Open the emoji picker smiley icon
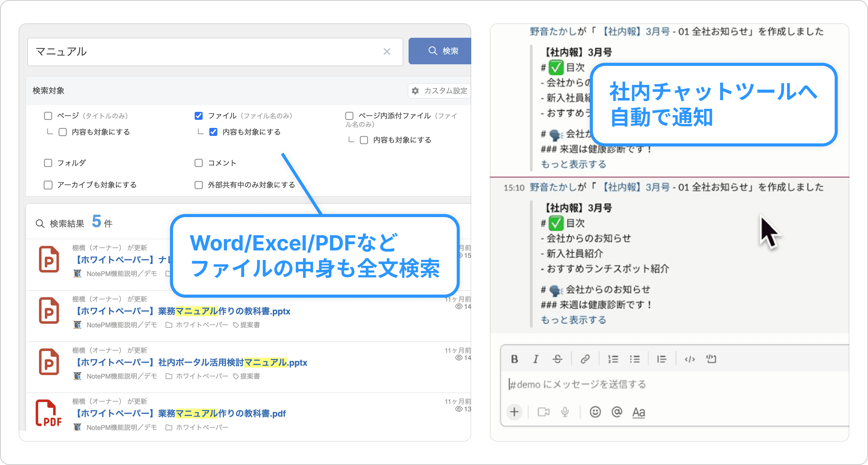This screenshot has width=868, height=465. tap(595, 412)
